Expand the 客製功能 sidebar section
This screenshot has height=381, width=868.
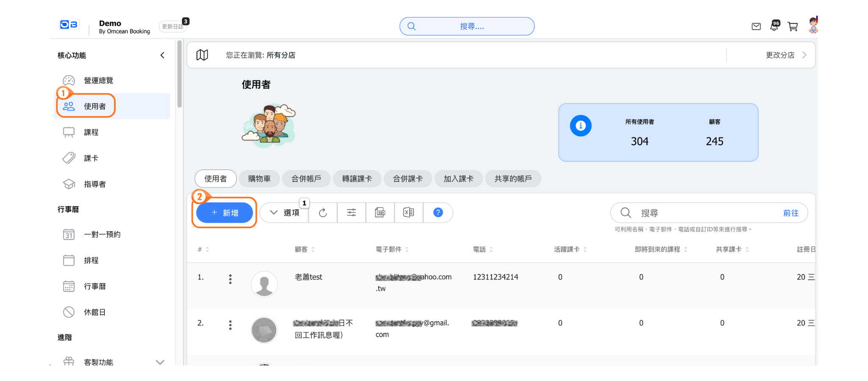click(160, 362)
